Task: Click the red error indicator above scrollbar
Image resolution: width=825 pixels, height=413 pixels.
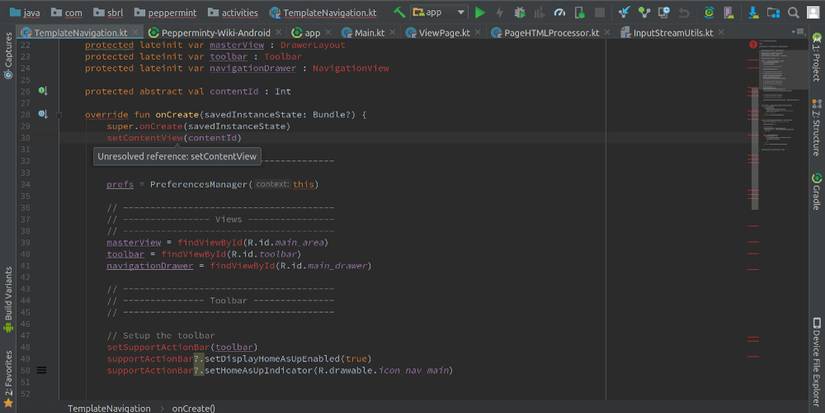Action: pos(753,46)
